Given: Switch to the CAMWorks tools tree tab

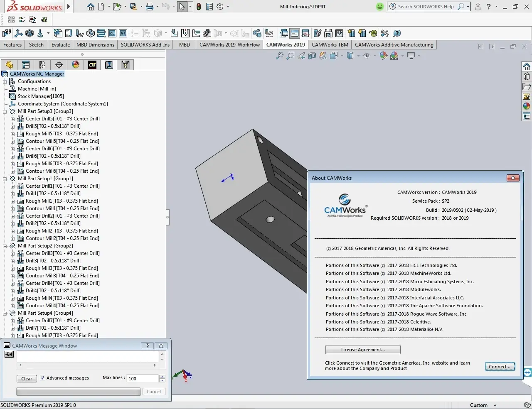Looking at the screenshot, I should pos(126,64).
